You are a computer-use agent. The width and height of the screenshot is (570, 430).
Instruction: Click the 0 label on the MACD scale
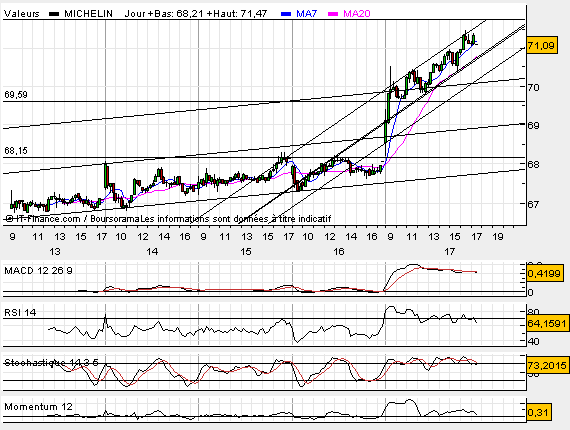[x=530, y=293]
